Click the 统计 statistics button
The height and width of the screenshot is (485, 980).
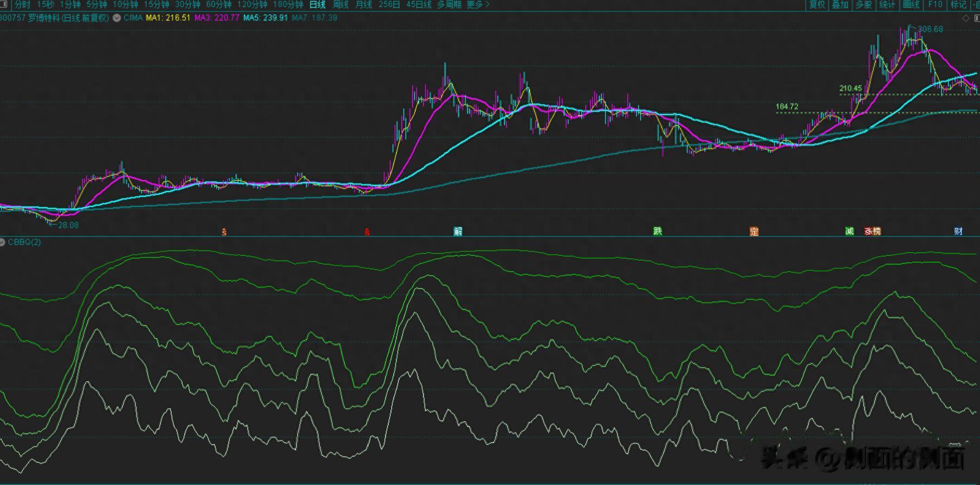(887, 4)
